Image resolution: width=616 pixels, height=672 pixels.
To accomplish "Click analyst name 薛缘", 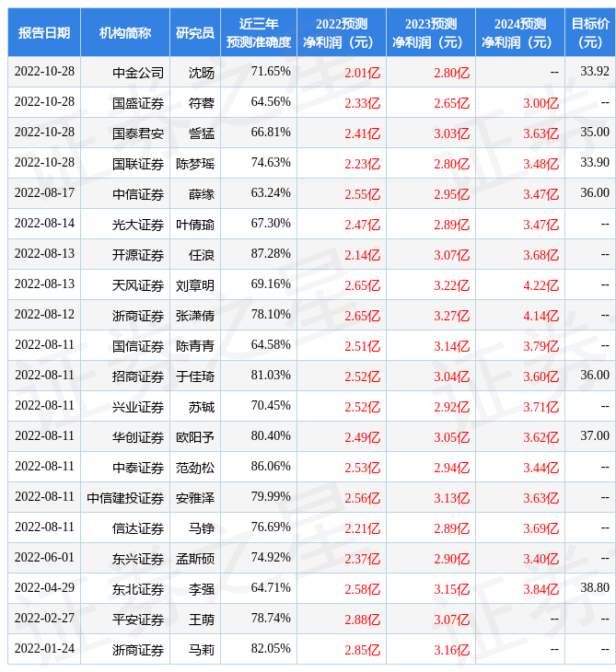I will [202, 194].
